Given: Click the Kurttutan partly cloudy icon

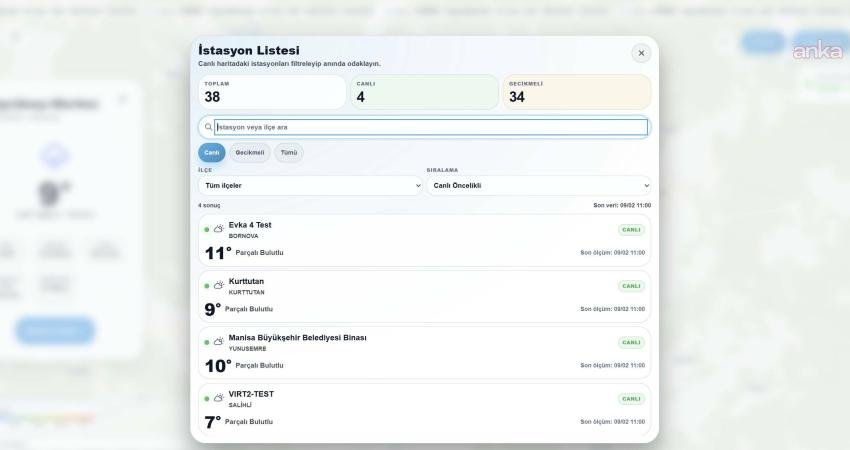Looking at the screenshot, I should (218, 285).
